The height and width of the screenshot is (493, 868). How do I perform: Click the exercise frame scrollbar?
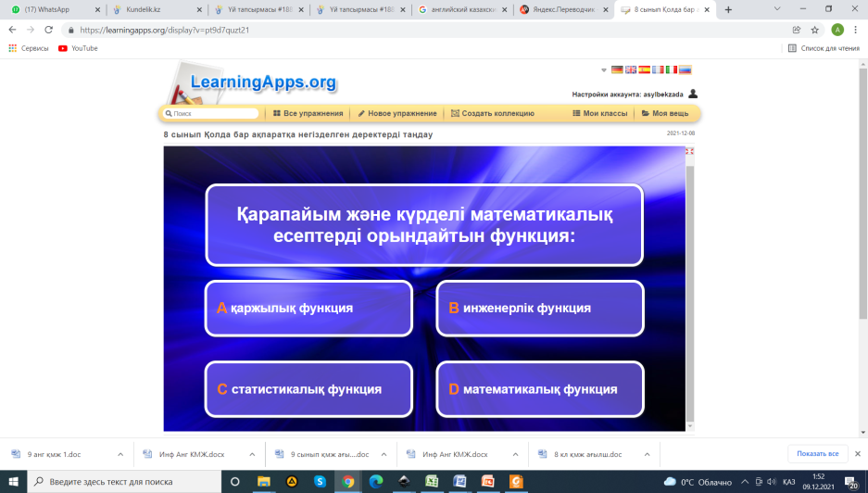[690, 294]
